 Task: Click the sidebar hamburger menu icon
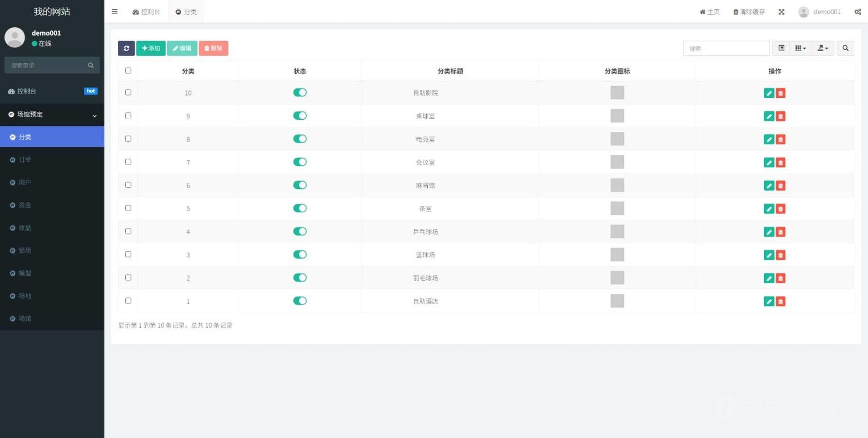point(114,12)
